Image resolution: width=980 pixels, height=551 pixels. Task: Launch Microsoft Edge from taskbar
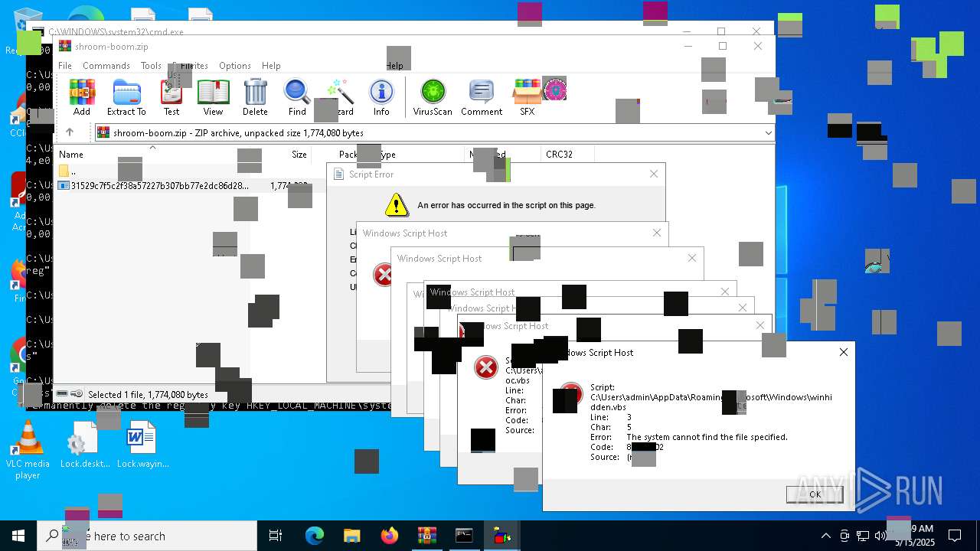315,536
